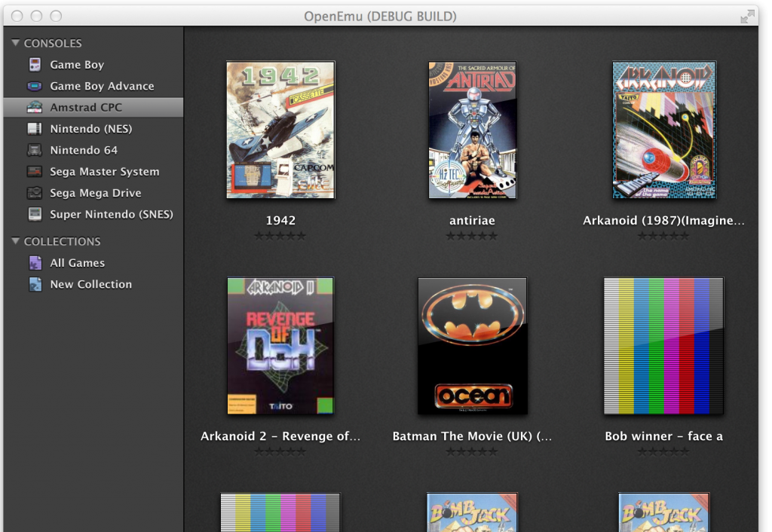The height and width of the screenshot is (532, 772).
Task: Open the New Collection icon
Action: pos(35,284)
